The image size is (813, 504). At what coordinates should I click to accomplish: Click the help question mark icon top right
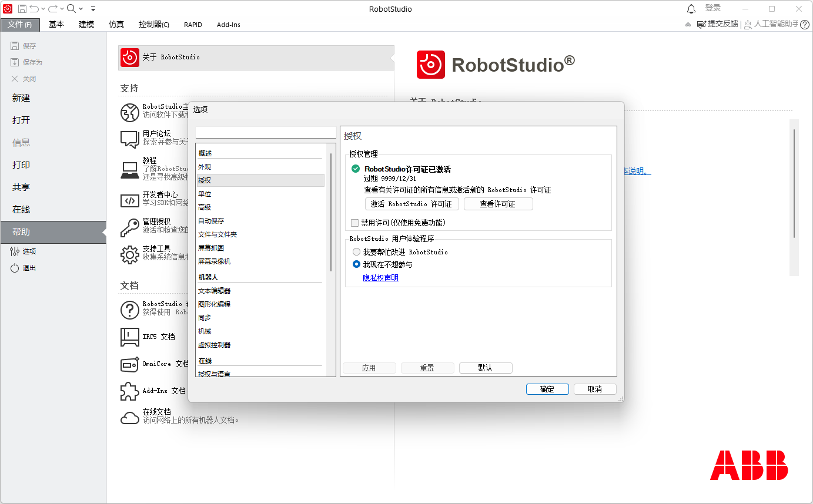pyautogui.click(x=805, y=24)
